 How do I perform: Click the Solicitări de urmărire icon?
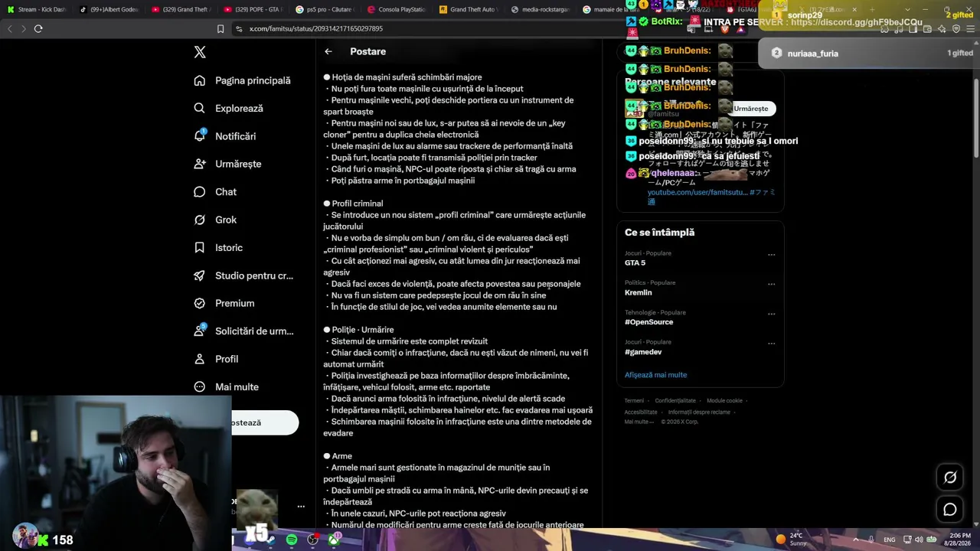point(200,331)
